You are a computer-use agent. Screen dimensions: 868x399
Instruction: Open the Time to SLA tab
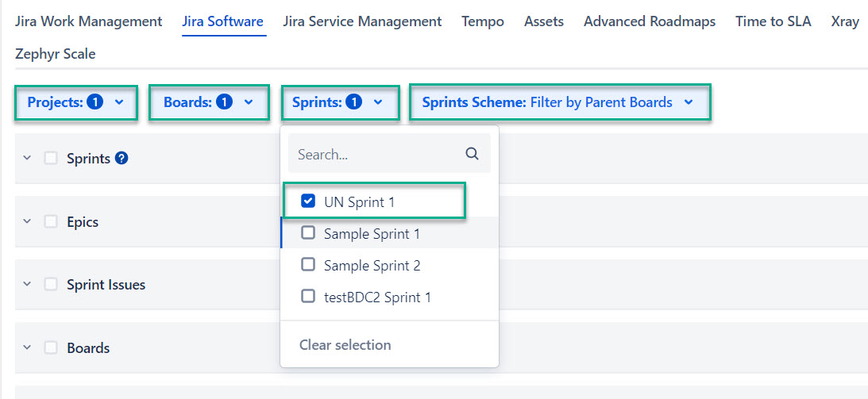click(x=773, y=21)
